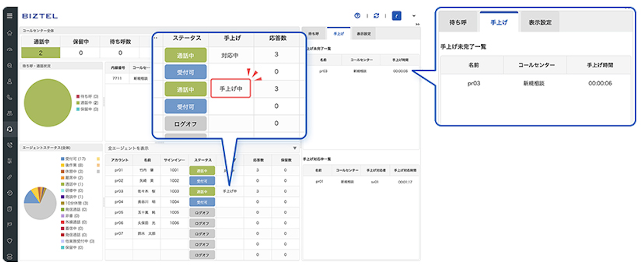
Task: Switch to the 待ち呼 tab in the main dashboard panel
Action: pos(314,34)
